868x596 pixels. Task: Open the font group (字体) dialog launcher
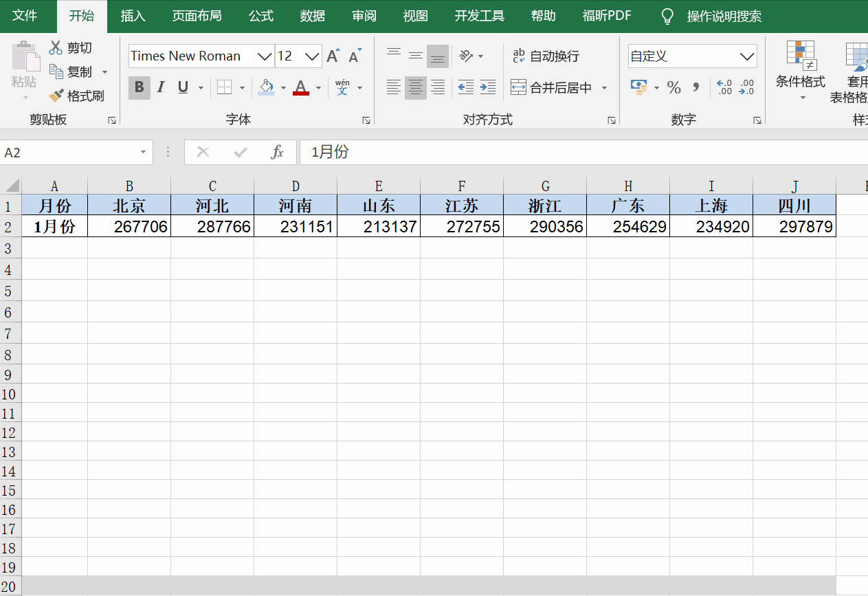click(366, 120)
